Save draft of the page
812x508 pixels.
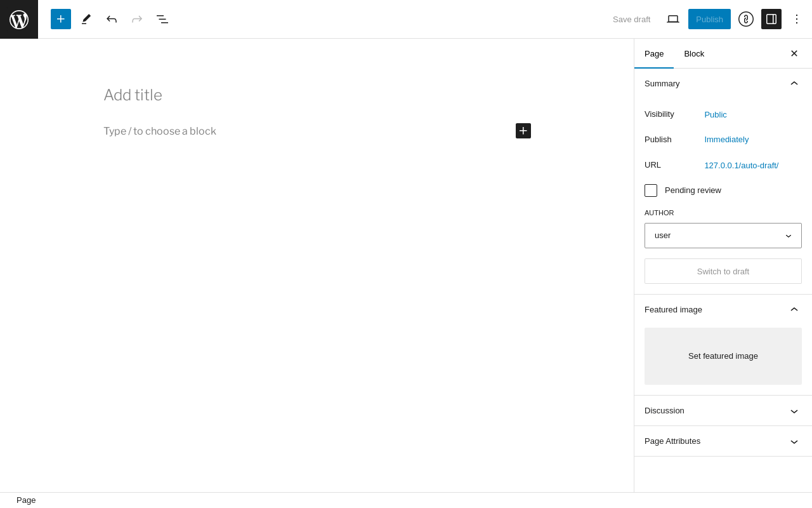point(631,19)
